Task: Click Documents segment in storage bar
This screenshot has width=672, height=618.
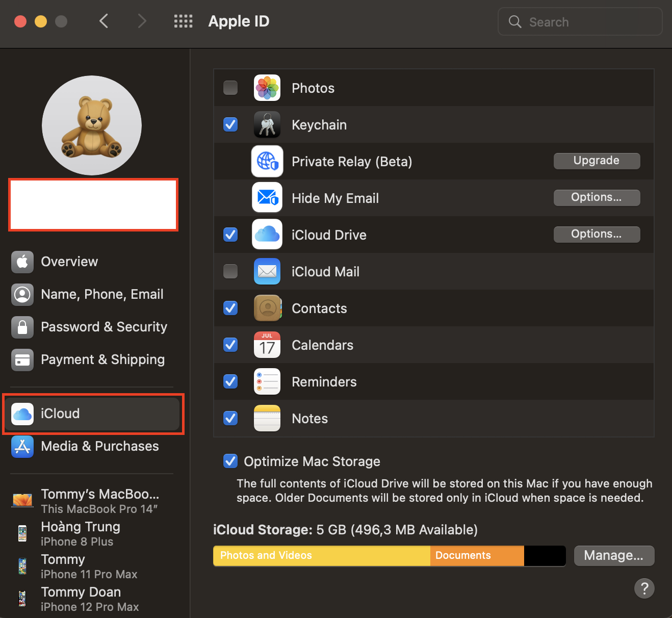Action: (x=477, y=555)
